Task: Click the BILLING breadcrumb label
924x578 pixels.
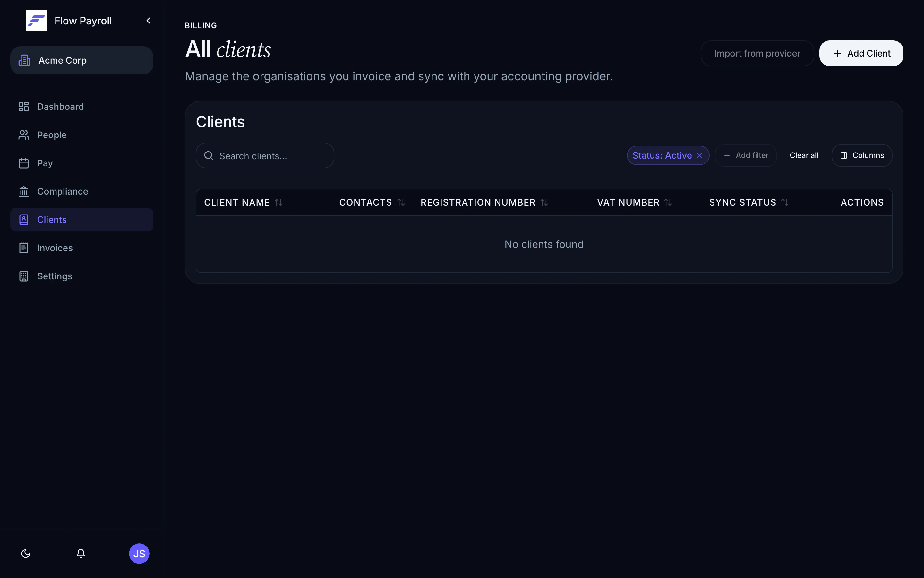Action: 201,26
